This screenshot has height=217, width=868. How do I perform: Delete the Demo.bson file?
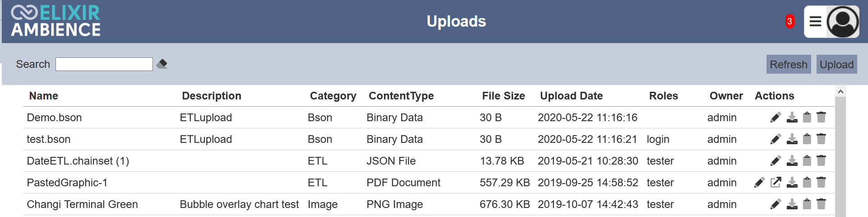tap(822, 118)
